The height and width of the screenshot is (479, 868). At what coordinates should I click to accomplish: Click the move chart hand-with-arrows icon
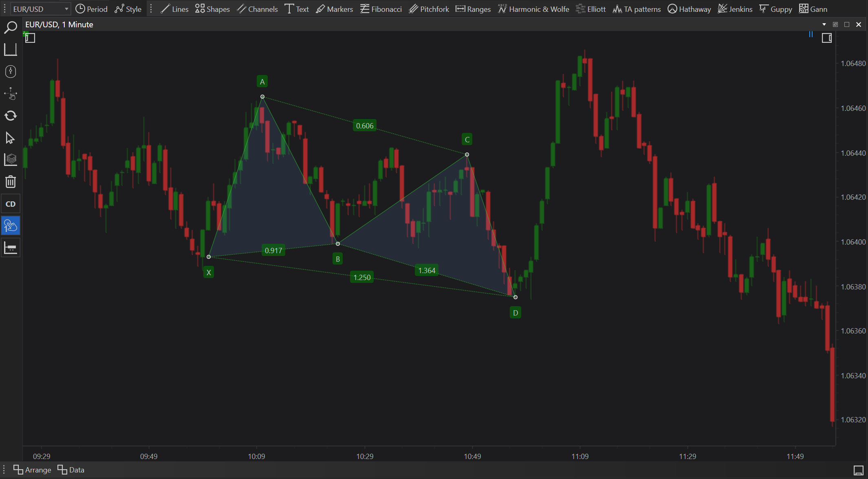[x=10, y=94]
